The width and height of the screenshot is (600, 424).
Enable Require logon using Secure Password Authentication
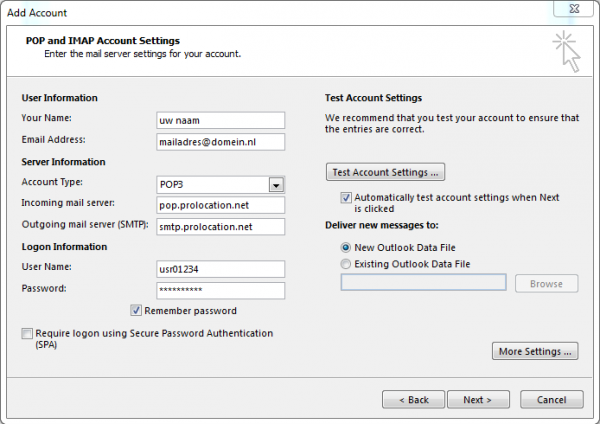[x=26, y=334]
